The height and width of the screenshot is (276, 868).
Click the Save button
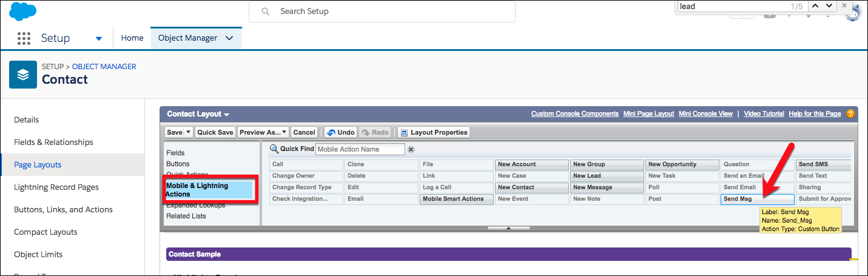[x=174, y=132]
